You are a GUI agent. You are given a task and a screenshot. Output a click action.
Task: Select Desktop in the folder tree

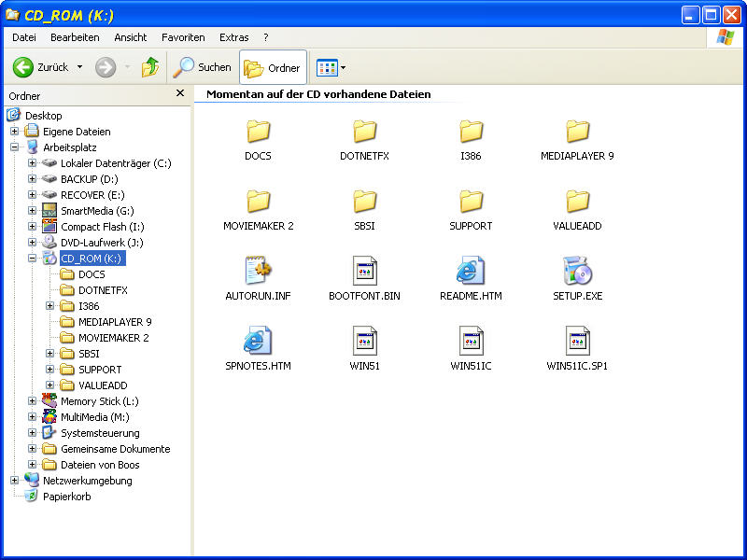[43, 115]
